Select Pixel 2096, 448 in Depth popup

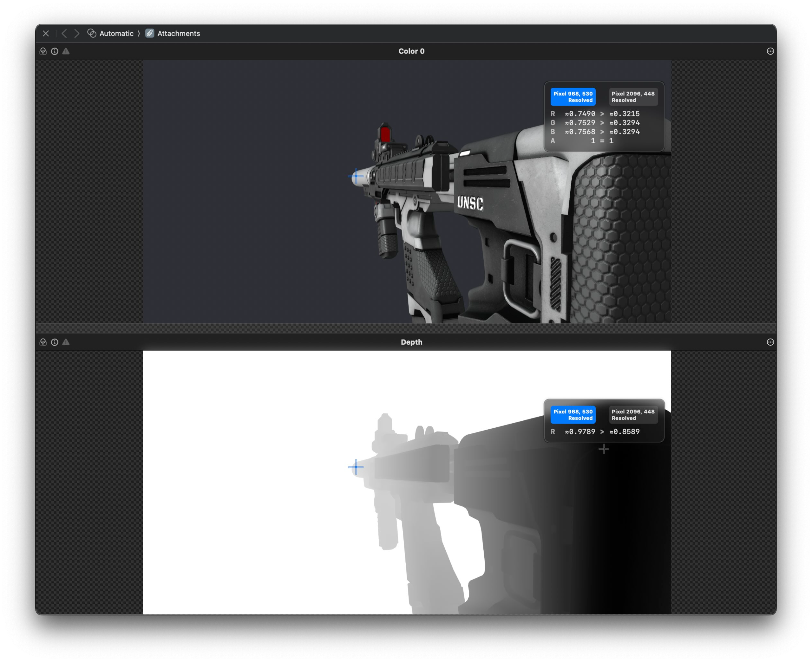pos(633,414)
